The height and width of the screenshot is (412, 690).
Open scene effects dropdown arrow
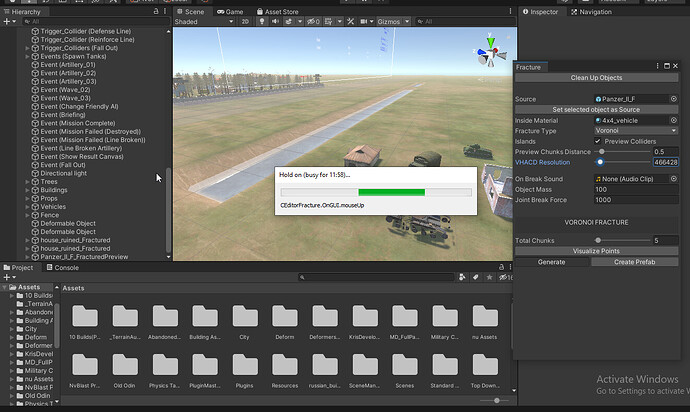point(300,22)
